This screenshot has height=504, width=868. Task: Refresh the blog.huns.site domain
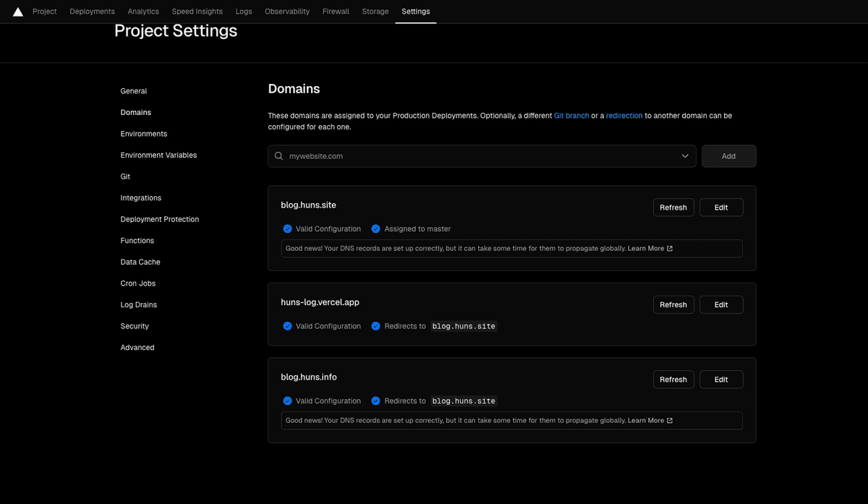pos(673,208)
